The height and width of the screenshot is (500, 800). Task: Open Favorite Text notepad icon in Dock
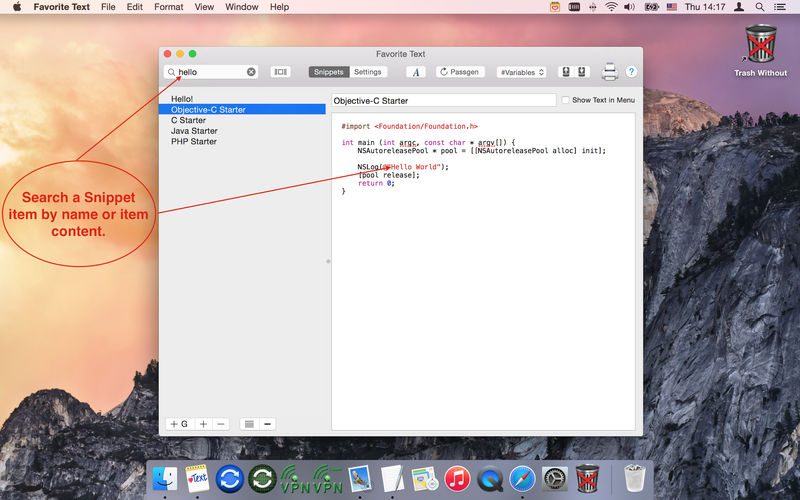click(x=197, y=479)
